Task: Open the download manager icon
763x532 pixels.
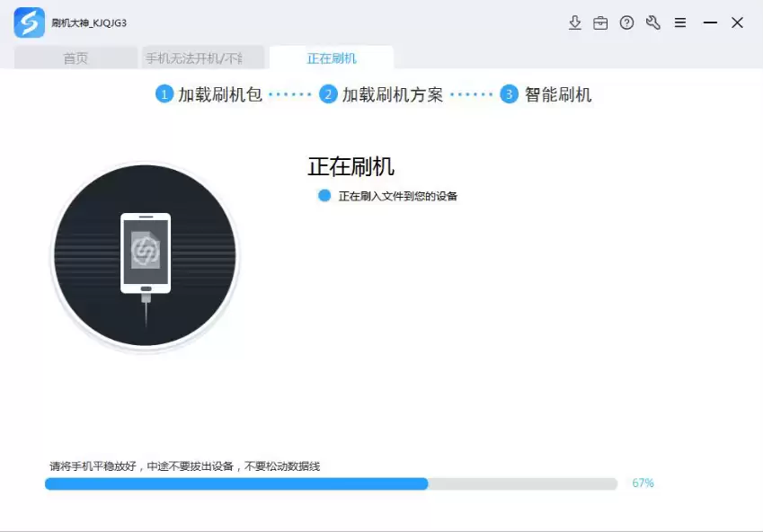Action: click(575, 22)
